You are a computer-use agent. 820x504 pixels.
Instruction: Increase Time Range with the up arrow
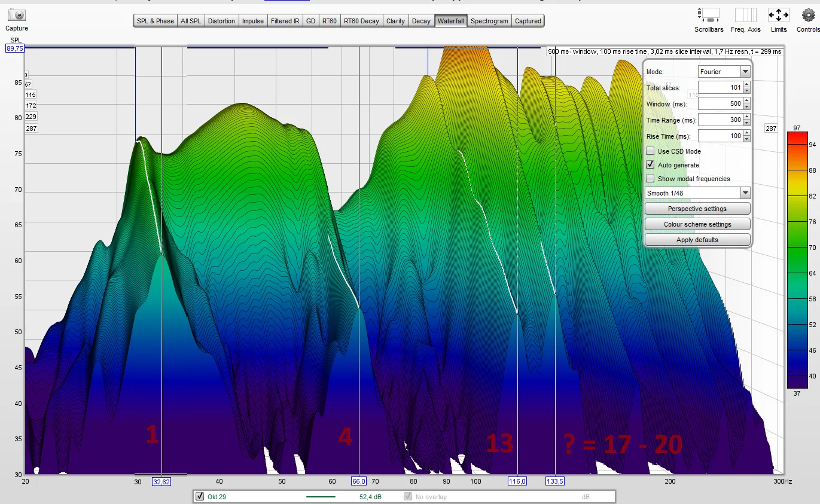(746, 117)
